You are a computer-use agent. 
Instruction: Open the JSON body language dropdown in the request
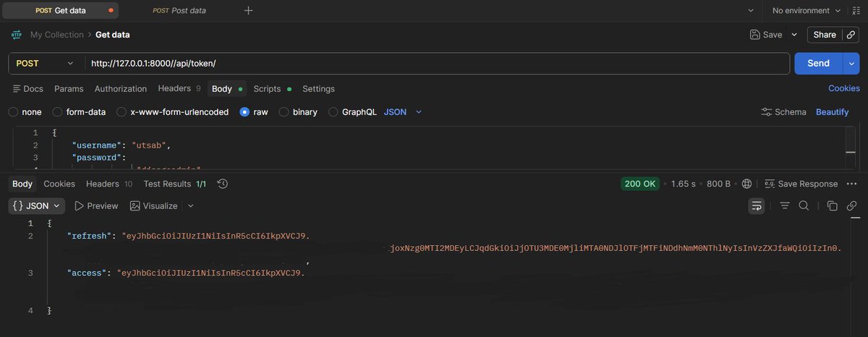(x=403, y=112)
